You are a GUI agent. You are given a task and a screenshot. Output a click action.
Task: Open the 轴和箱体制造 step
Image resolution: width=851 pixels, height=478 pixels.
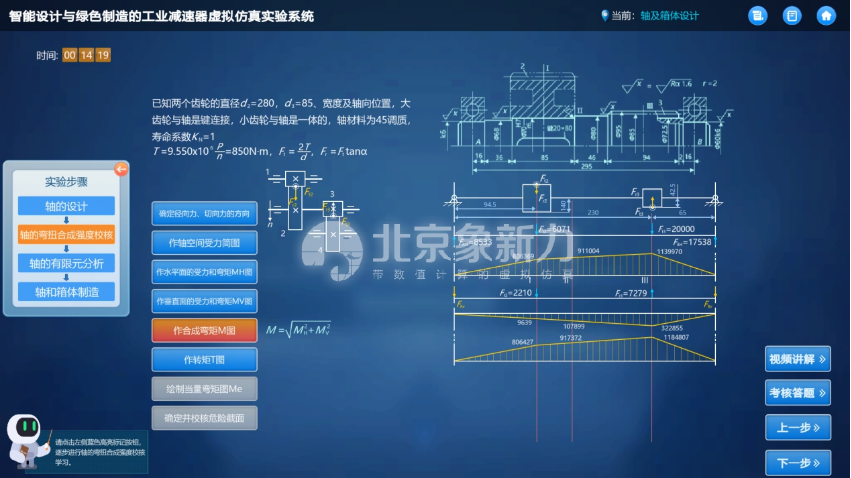pos(66,292)
